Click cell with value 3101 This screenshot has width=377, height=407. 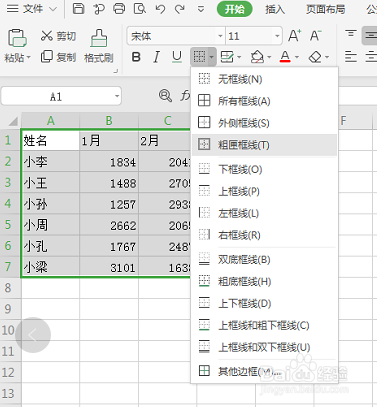[x=109, y=267]
